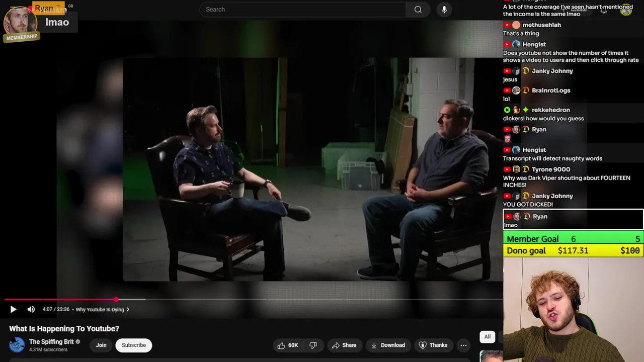The width and height of the screenshot is (644, 362).
Task: Open The Spiffing Brit channel avatar
Action: point(17,345)
